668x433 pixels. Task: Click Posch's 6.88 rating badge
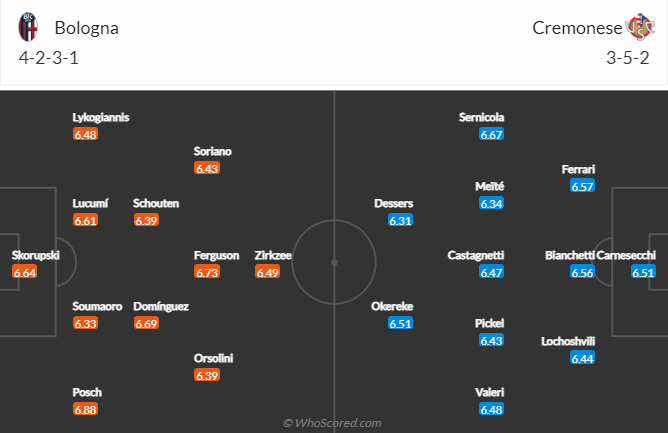(x=86, y=409)
